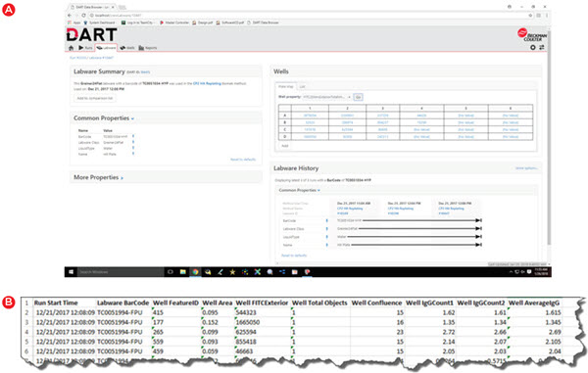Open the settings gear icon in DART header

[x=532, y=48]
